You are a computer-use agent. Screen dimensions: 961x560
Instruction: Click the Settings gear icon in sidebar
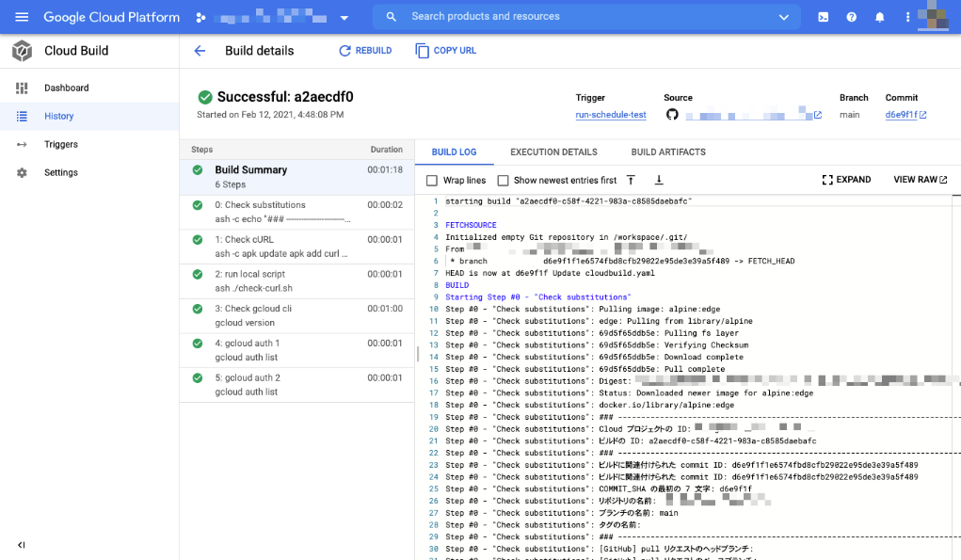(22, 173)
